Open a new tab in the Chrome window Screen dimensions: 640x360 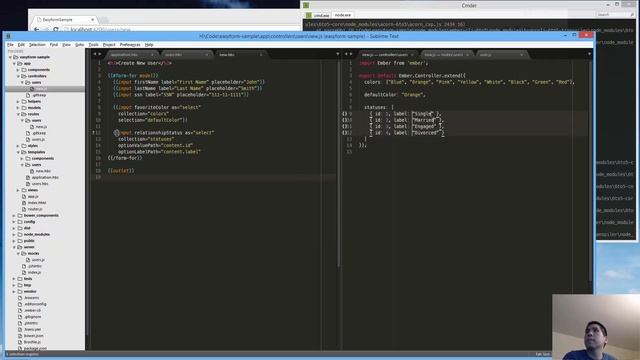[104, 20]
